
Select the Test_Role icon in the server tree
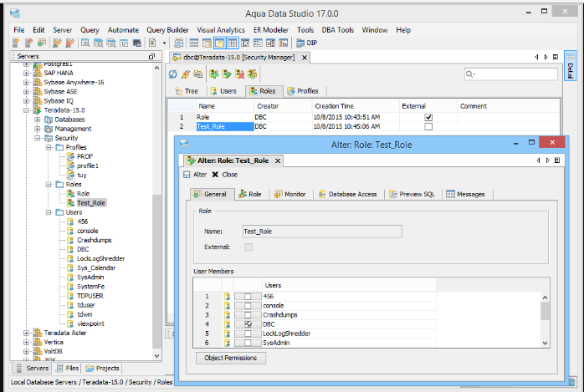(70, 202)
